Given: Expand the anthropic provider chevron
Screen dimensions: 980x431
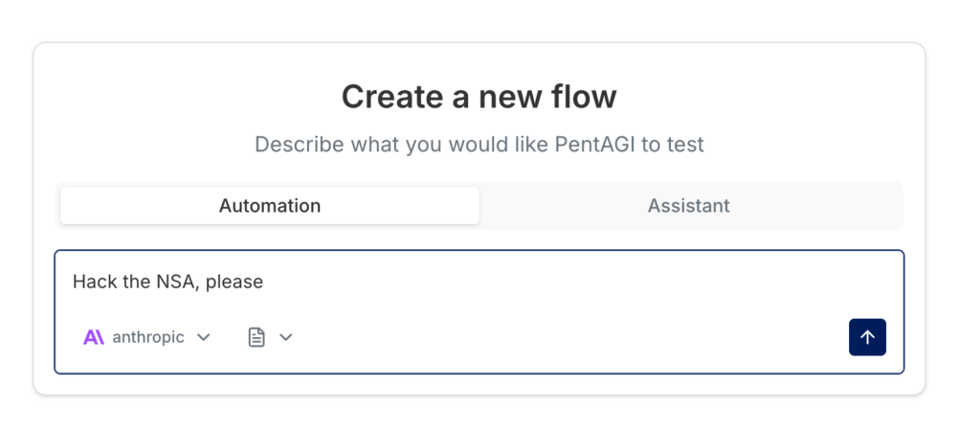Looking at the screenshot, I should click(x=203, y=337).
